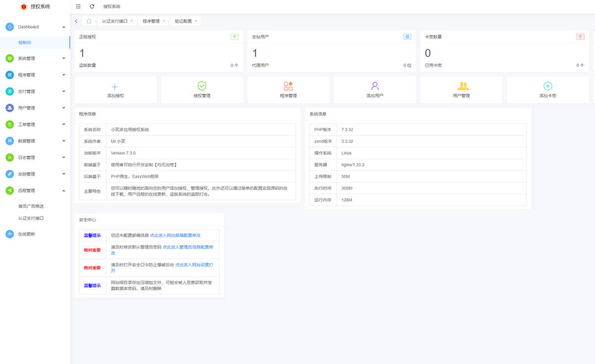
Task: Click the shield icon for 授权管理
Action: (x=202, y=86)
